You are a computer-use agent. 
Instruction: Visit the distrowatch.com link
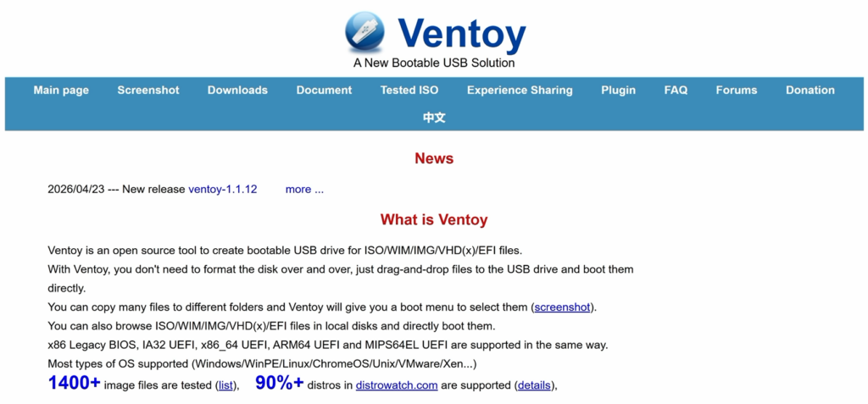click(x=397, y=385)
